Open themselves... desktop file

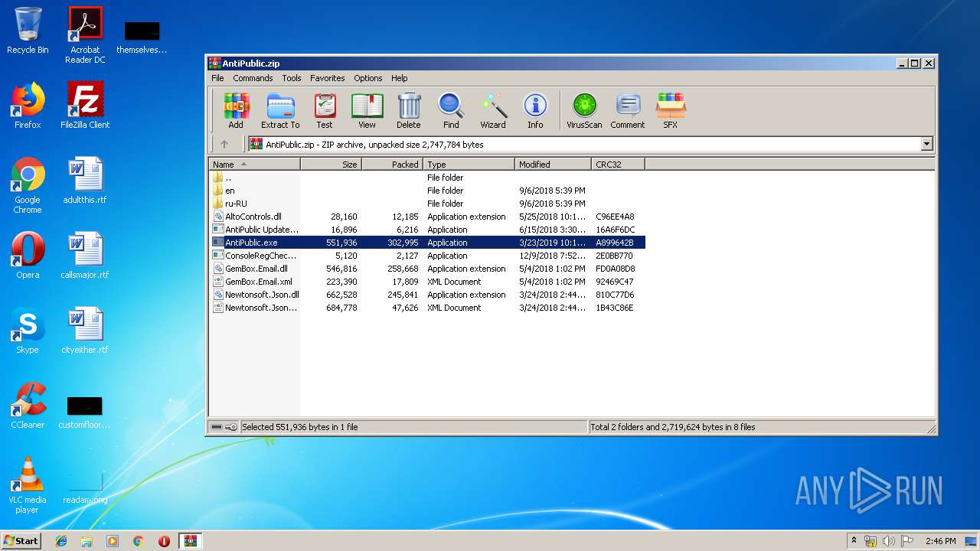142,37
